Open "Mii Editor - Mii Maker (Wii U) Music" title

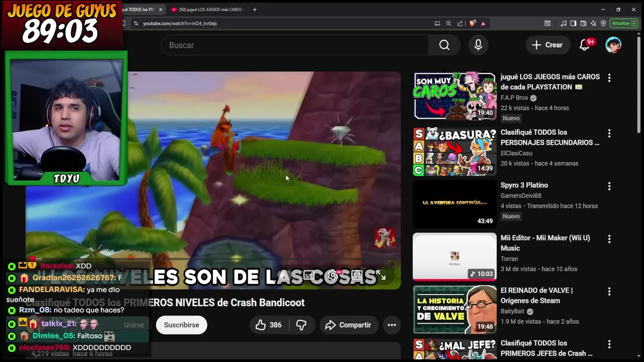coord(545,243)
